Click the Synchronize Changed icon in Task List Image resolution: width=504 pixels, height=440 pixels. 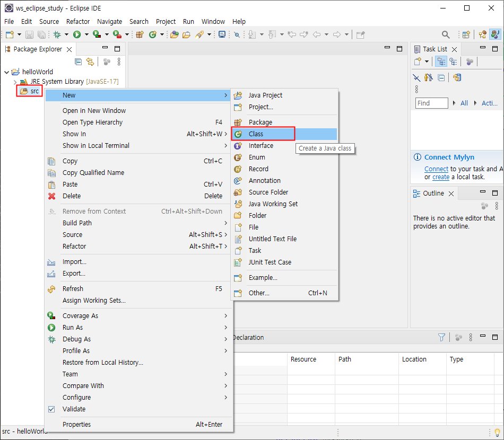pyautogui.click(x=457, y=77)
